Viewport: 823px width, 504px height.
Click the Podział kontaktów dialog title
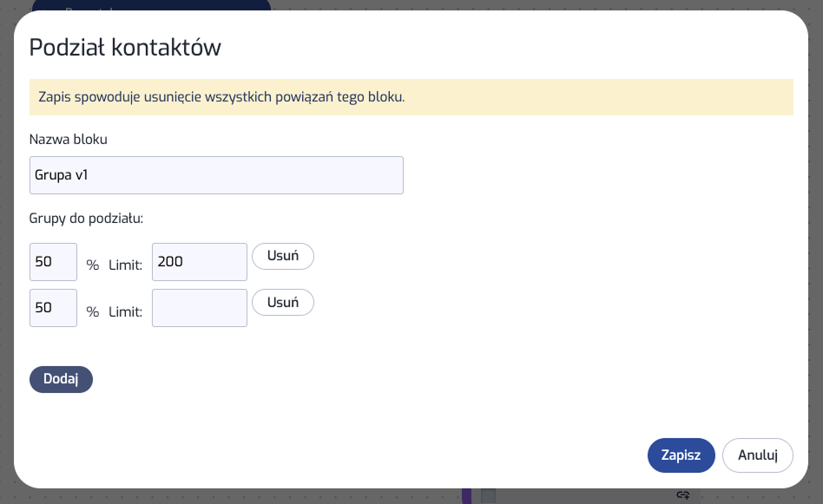(125, 48)
